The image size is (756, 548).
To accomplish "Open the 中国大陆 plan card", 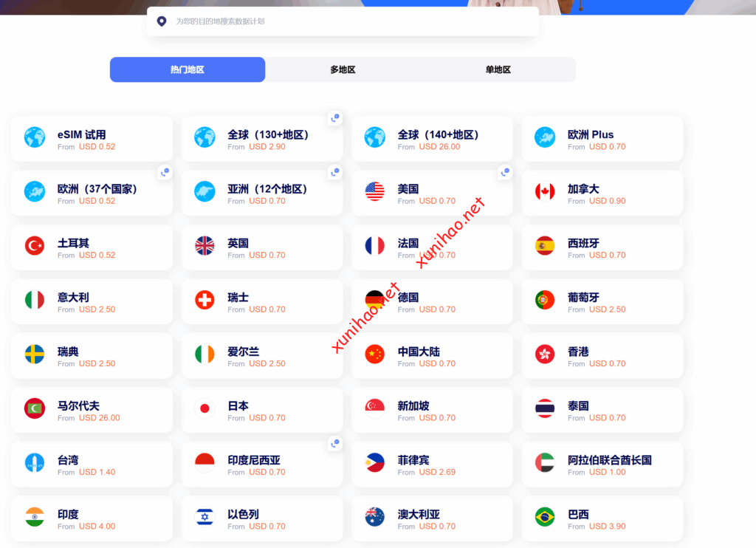I will (x=432, y=356).
